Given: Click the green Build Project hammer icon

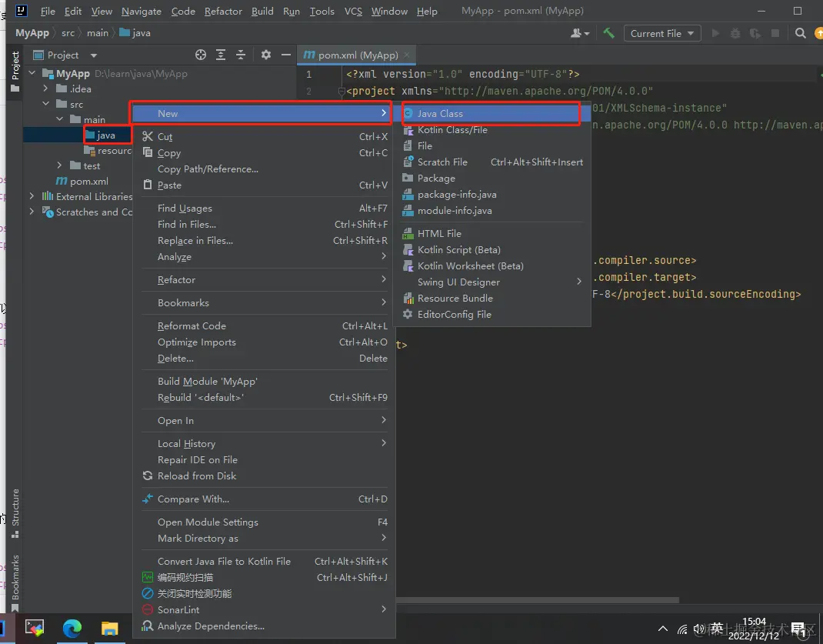Looking at the screenshot, I should point(608,33).
